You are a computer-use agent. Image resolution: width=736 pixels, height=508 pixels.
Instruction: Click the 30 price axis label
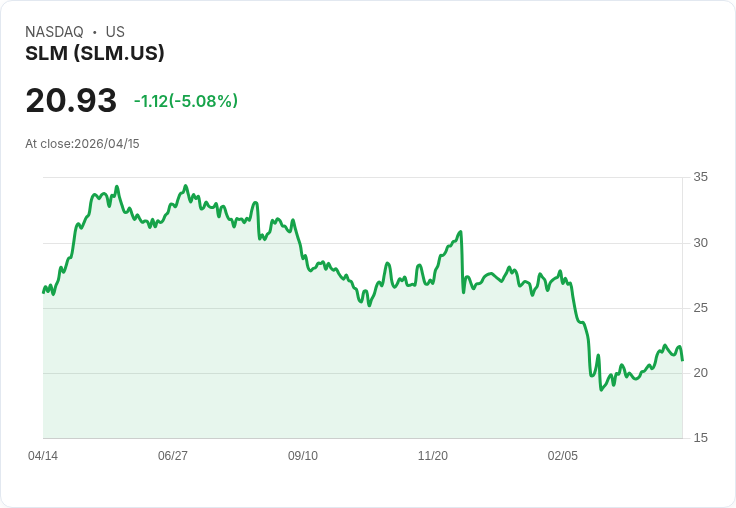click(x=700, y=243)
